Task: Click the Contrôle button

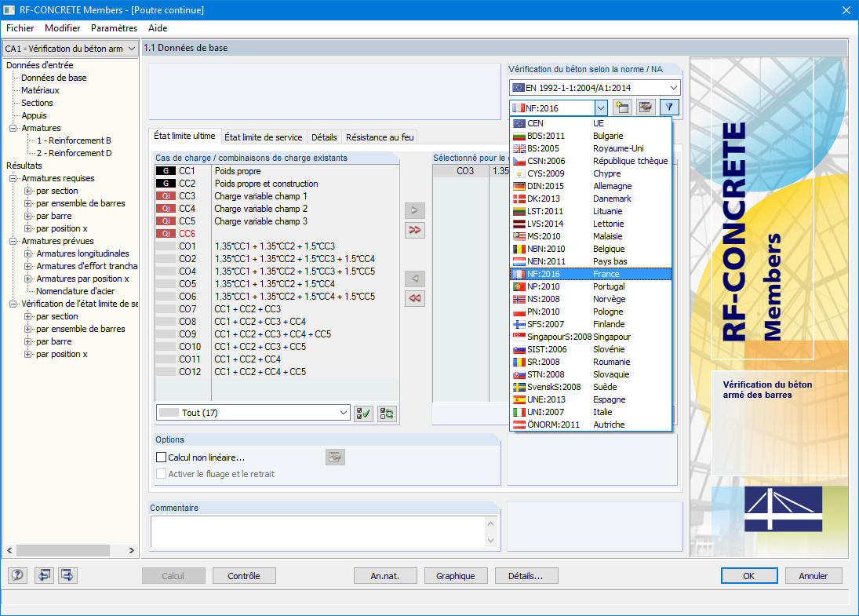Action: click(244, 575)
